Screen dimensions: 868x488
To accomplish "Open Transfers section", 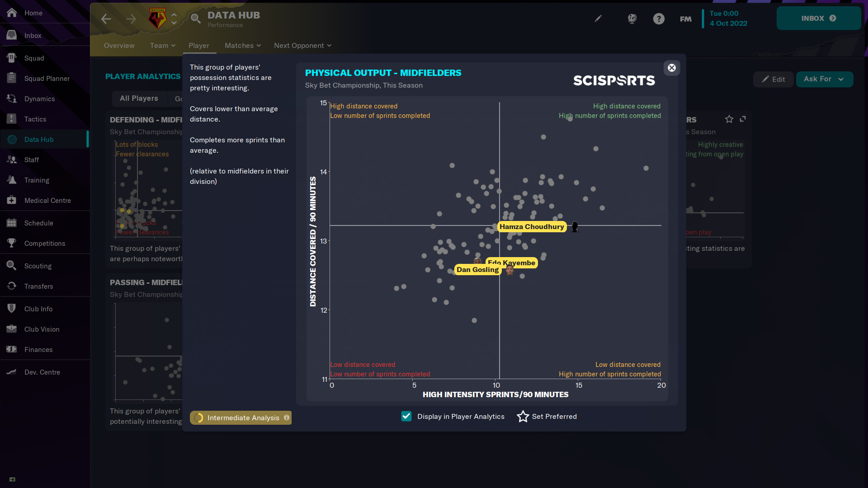I will click(45, 286).
